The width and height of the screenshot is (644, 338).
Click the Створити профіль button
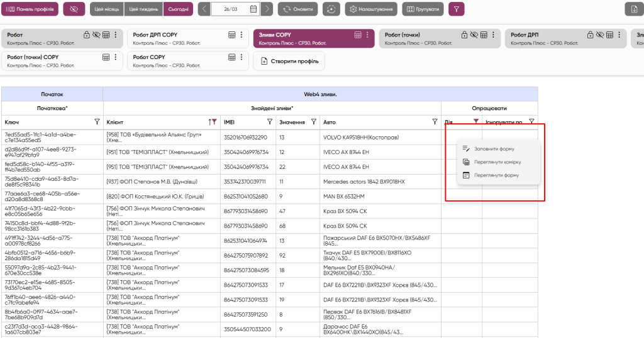point(289,61)
